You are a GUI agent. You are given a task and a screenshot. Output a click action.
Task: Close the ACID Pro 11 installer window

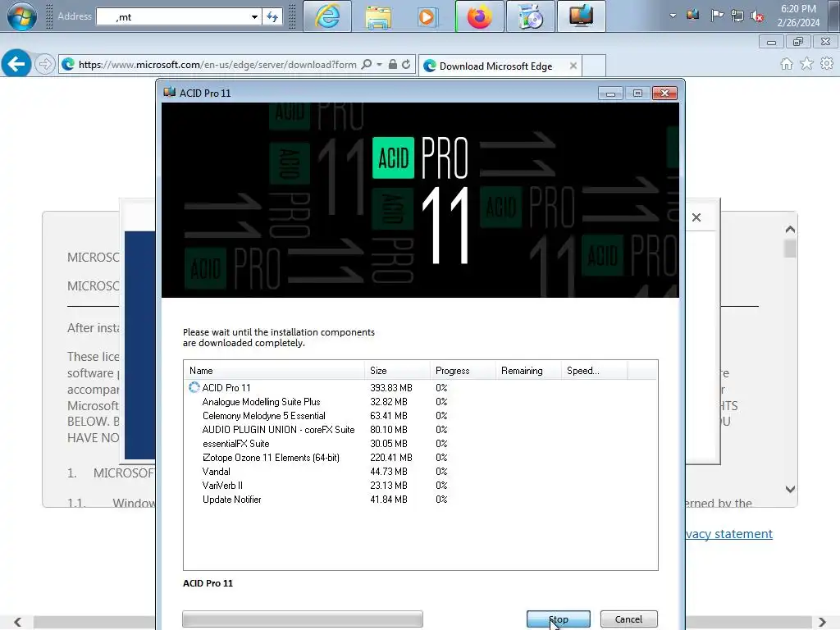click(x=664, y=94)
